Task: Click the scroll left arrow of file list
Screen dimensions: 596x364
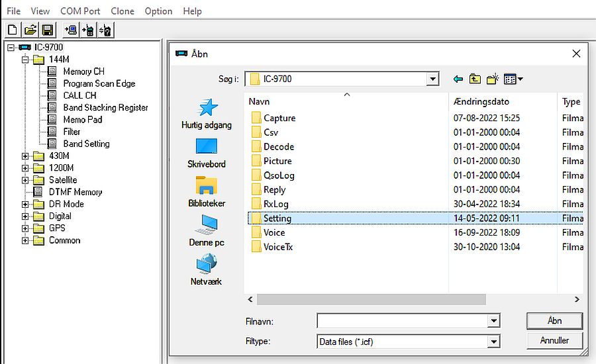Action: (x=250, y=299)
